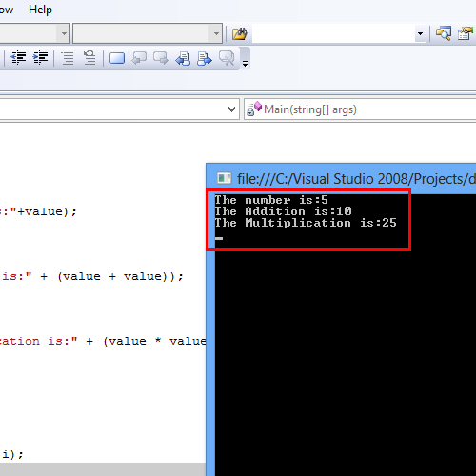Open the Help menu
The image size is (476, 476).
click(x=40, y=10)
